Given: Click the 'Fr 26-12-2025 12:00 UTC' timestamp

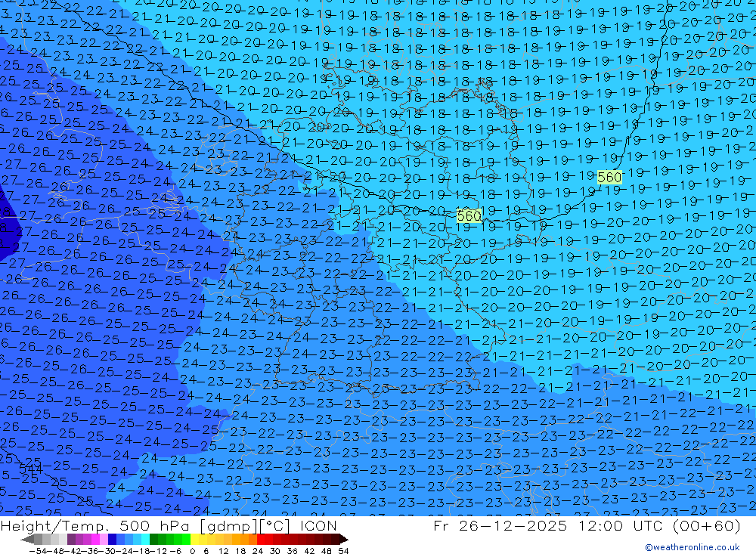Looking at the screenshot, I should [x=548, y=525].
